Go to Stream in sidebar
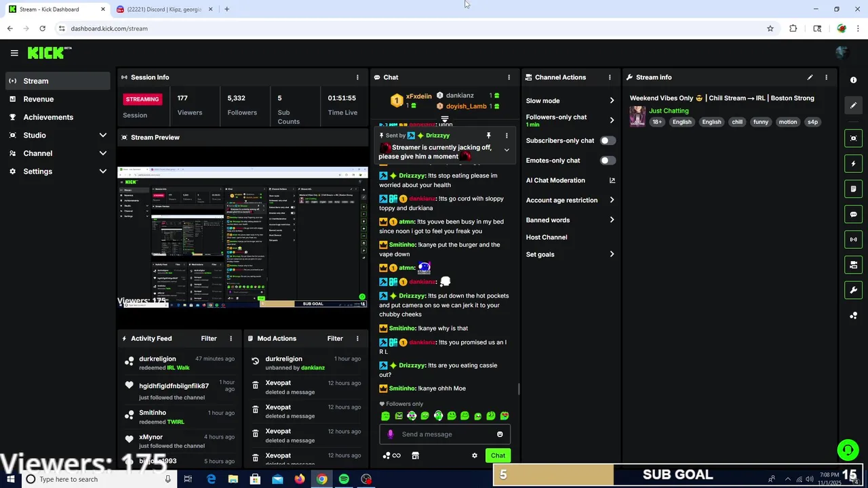 pyautogui.click(x=57, y=81)
